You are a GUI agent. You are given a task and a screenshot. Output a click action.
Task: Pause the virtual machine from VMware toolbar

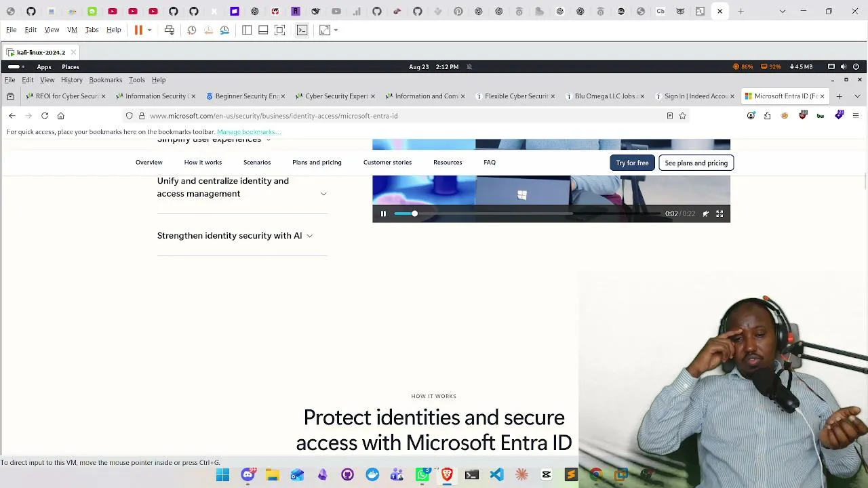pos(138,30)
